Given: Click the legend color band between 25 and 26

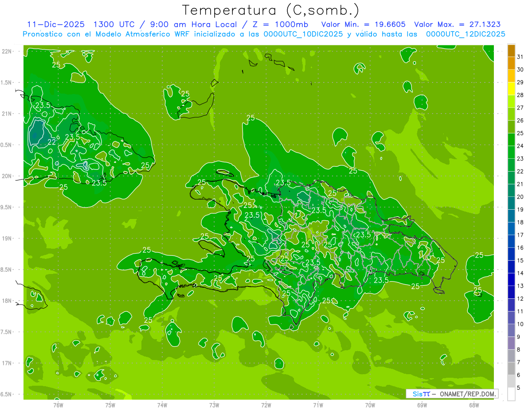Looking at the screenshot, I should [511, 127].
